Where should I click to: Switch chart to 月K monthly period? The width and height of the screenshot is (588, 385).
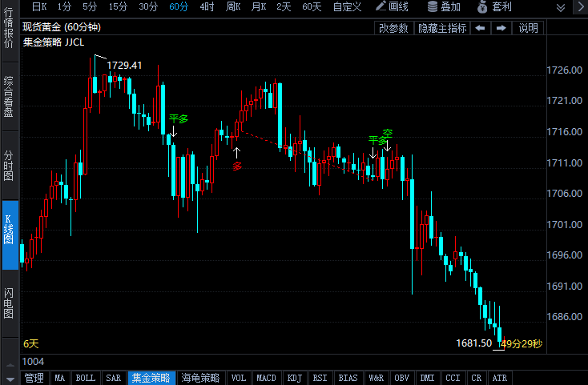click(x=259, y=6)
